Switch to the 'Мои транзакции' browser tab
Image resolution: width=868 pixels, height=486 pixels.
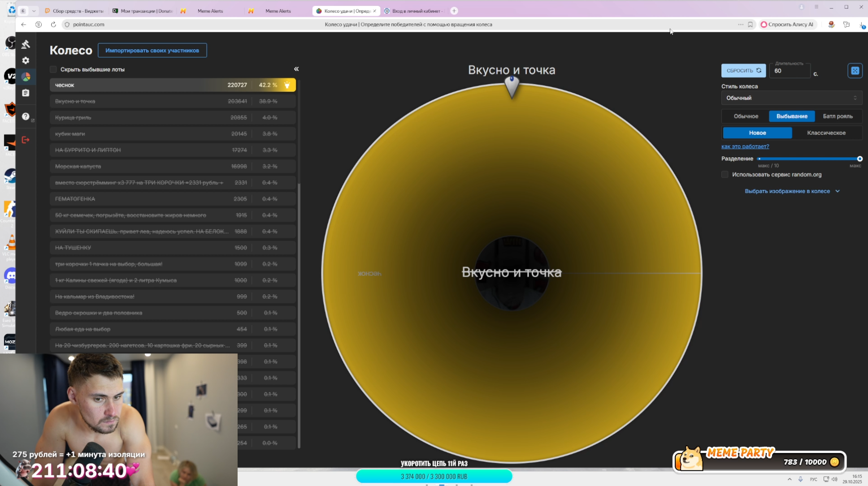point(143,11)
